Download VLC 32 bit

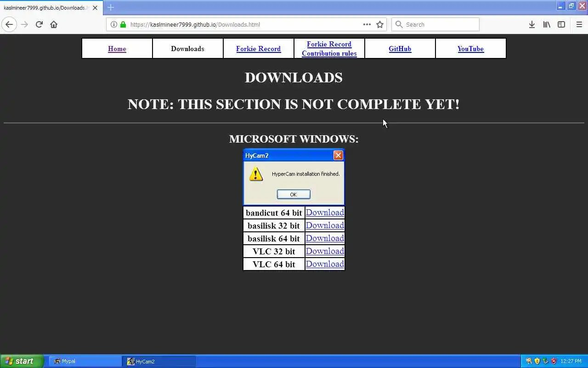click(325, 251)
